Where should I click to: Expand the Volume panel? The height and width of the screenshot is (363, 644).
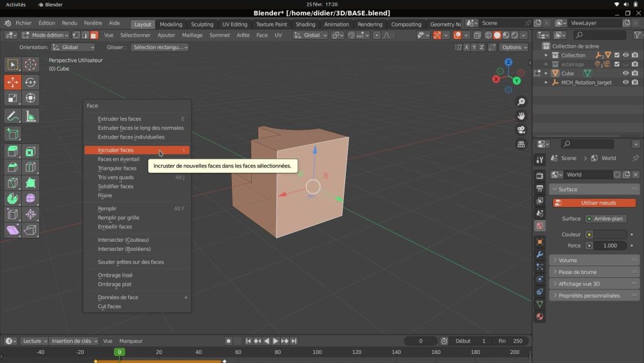594,260
